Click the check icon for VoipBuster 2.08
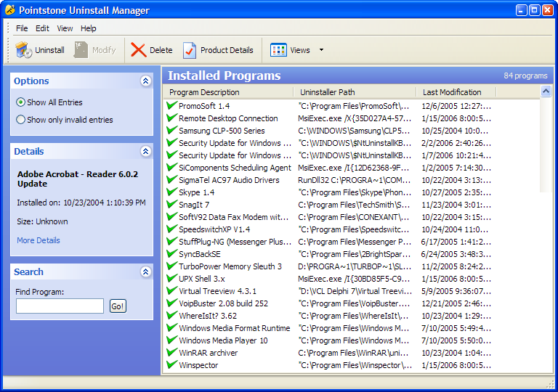This screenshot has width=558, height=392. pyautogui.click(x=172, y=303)
